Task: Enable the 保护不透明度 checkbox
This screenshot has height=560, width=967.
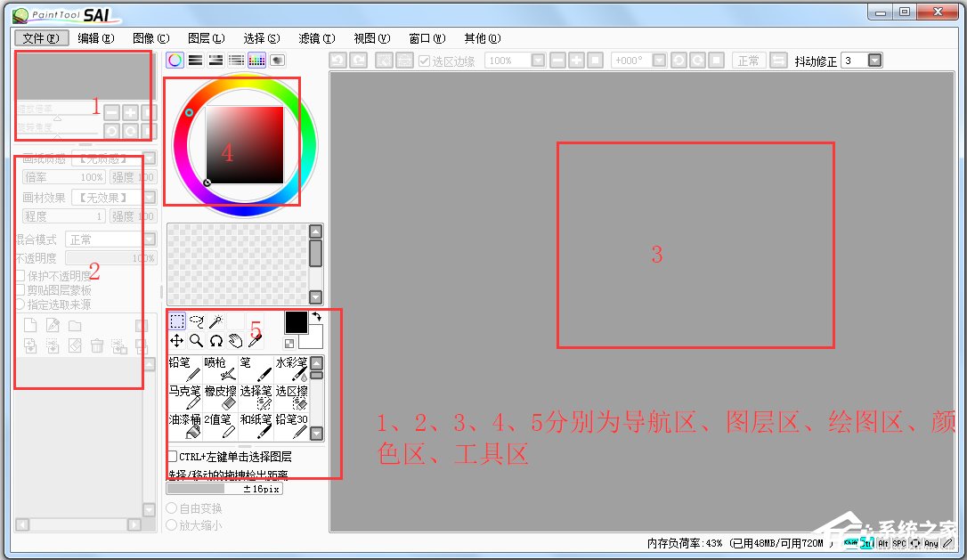Action: click(21, 277)
